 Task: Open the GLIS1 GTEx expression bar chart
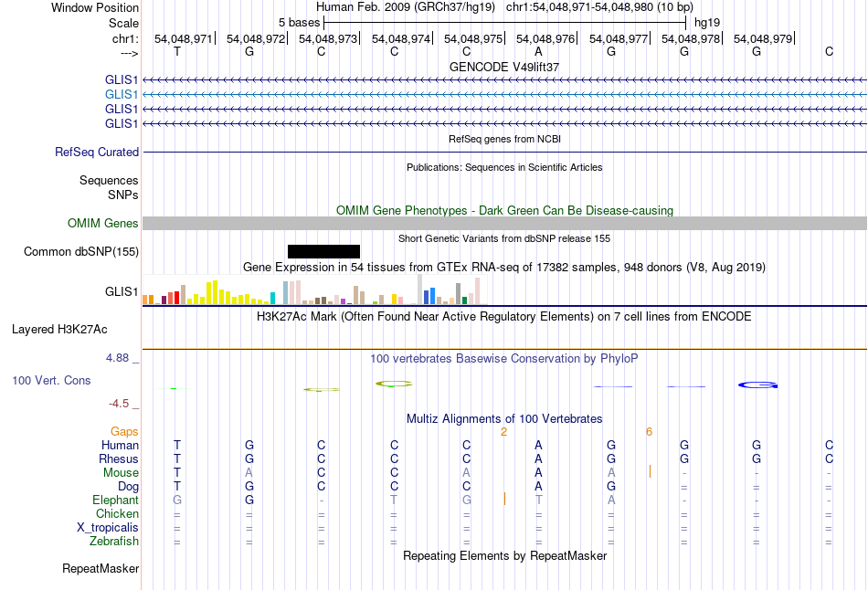(x=315, y=290)
